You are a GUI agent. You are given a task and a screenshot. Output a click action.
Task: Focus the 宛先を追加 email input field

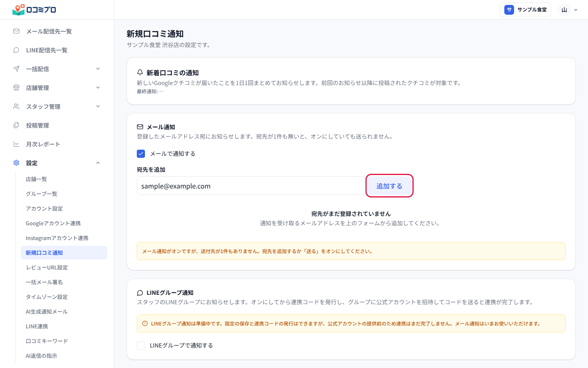[x=250, y=186]
